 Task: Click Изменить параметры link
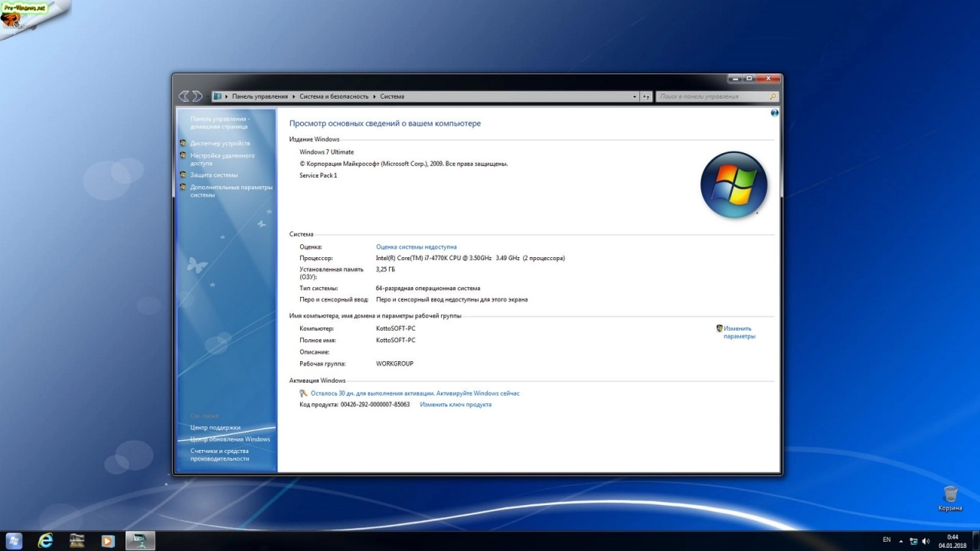740,332
